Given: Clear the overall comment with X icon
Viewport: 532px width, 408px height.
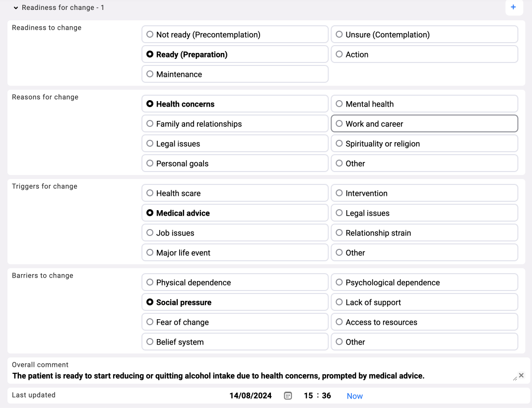Looking at the screenshot, I should point(521,375).
